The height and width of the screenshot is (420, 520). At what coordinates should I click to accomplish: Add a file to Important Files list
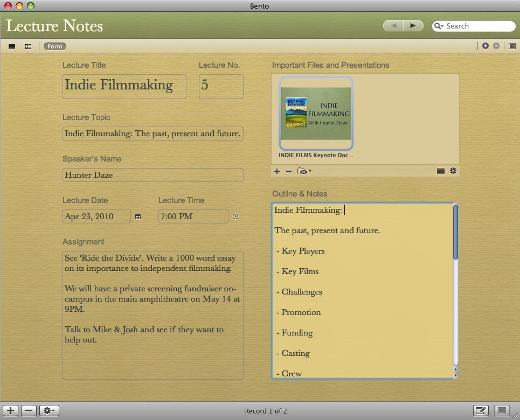[x=277, y=171]
